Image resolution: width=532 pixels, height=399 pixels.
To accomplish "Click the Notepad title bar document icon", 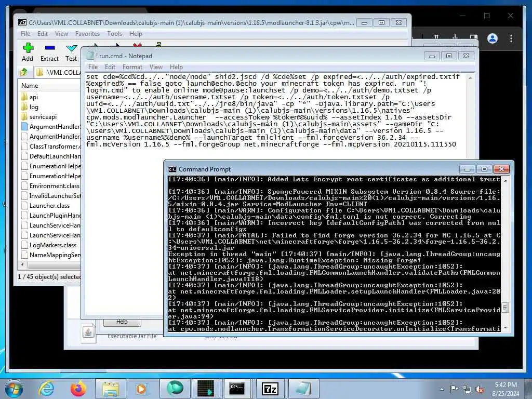I will pyautogui.click(x=90, y=56).
